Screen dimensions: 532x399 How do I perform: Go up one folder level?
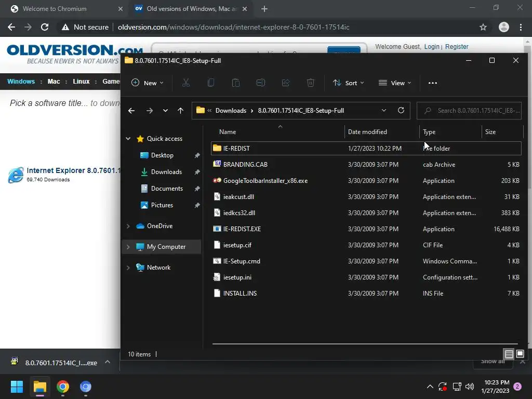tap(180, 111)
